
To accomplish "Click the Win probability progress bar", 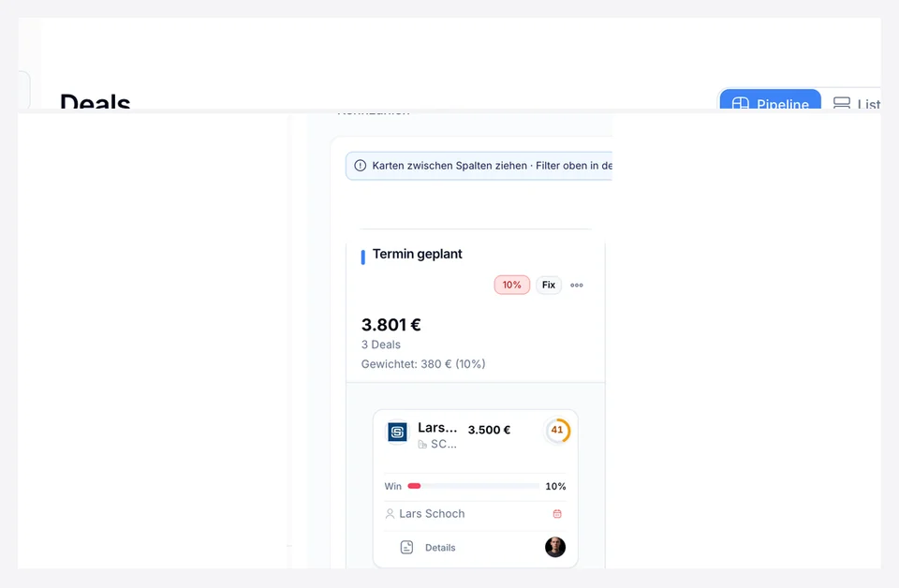I will coord(473,486).
